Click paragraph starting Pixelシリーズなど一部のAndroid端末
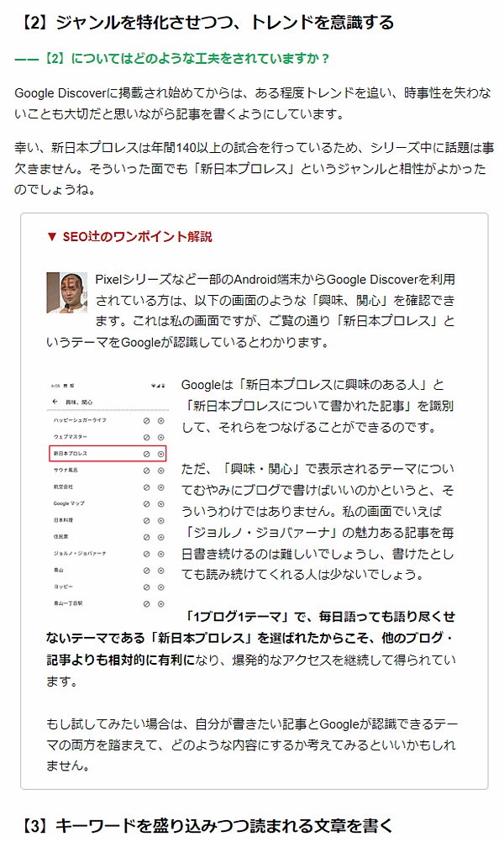This screenshot has height=842, width=504. click(x=250, y=310)
